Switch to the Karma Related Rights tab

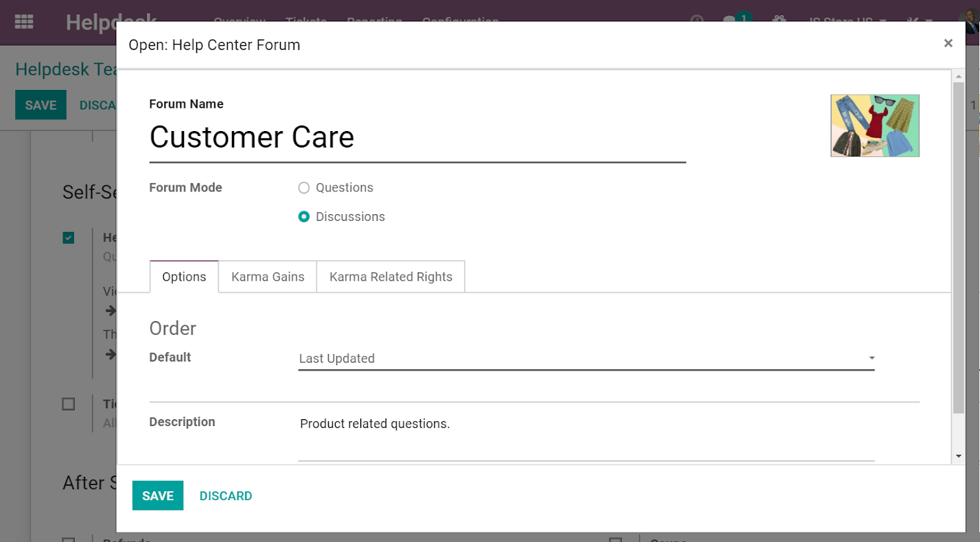coord(390,276)
